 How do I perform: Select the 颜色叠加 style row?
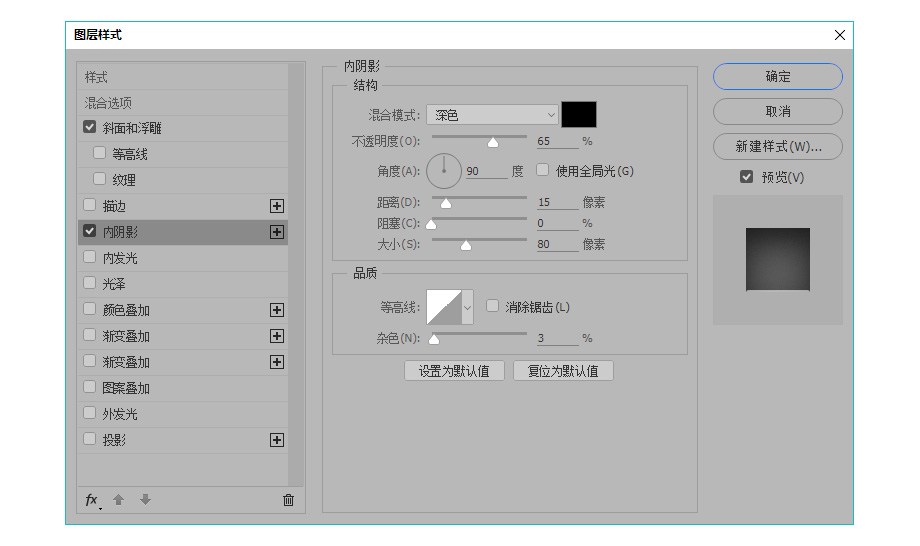[x=183, y=310]
